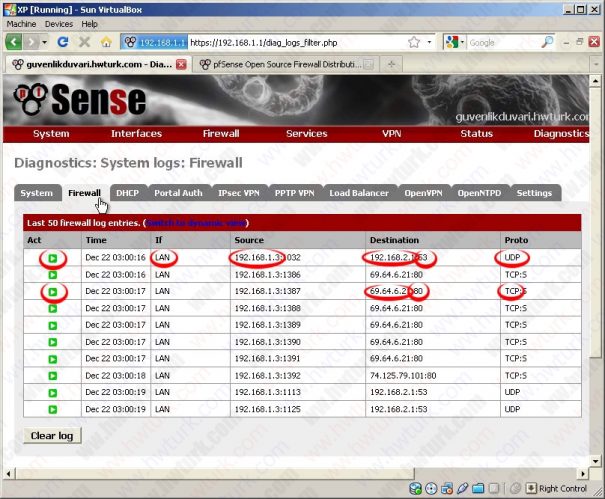This screenshot has height=499, width=605.
Task: Click the Switch to dynamic view link
Action: click(196, 223)
